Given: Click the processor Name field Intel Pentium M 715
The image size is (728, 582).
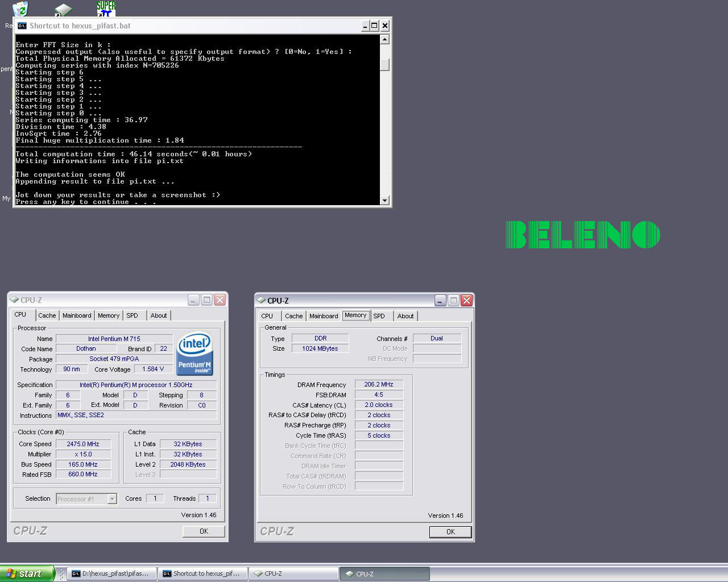Looking at the screenshot, I should [x=114, y=339].
